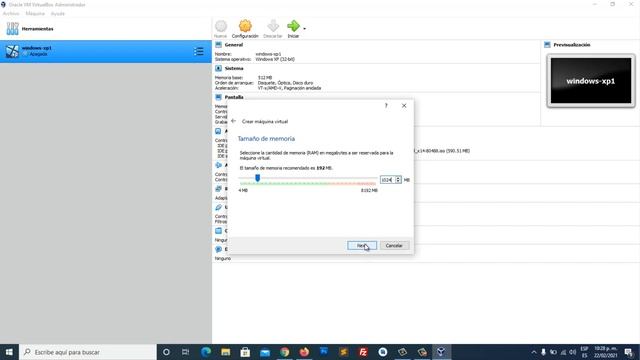Viewport: 640px width, 360px height.
Task: Click the taskbar search box
Action: click(x=88, y=352)
